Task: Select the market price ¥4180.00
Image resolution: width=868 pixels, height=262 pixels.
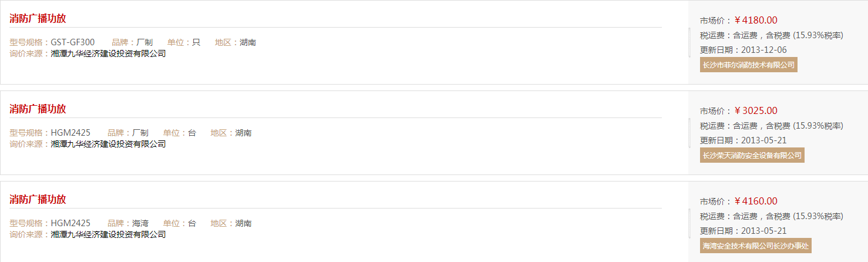Action: pos(756,20)
